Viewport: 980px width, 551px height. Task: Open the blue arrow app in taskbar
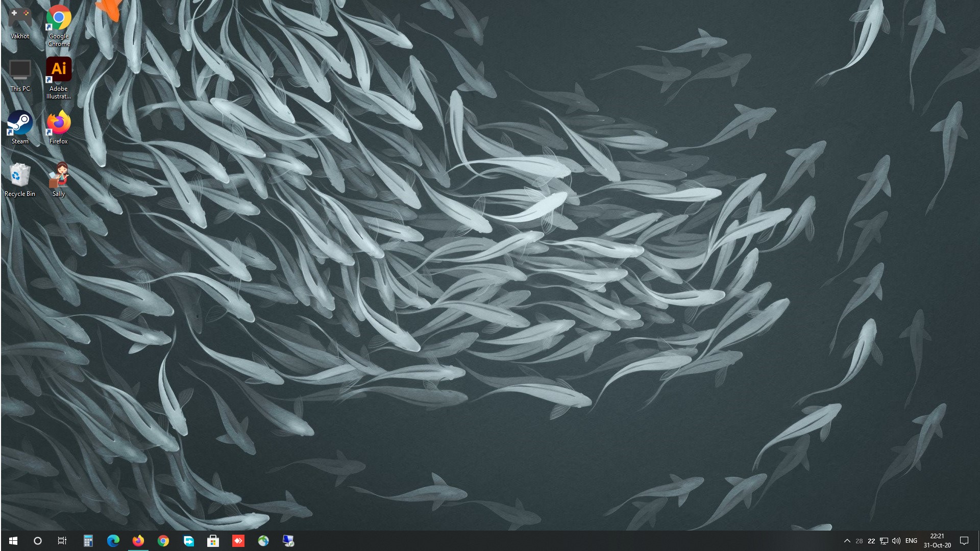pos(188,541)
